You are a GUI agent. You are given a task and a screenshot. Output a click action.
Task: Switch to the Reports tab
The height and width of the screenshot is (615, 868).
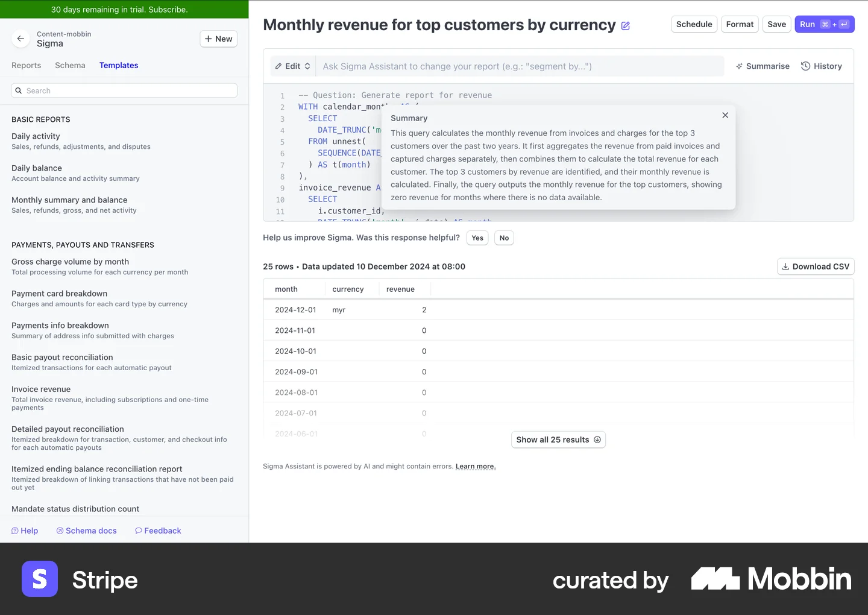27,65
